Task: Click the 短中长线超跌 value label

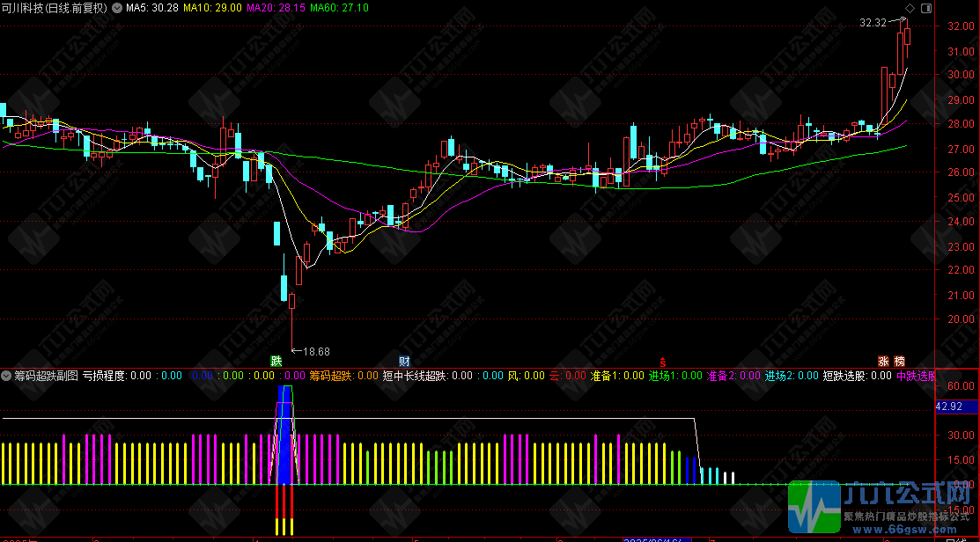Action: click(428, 376)
